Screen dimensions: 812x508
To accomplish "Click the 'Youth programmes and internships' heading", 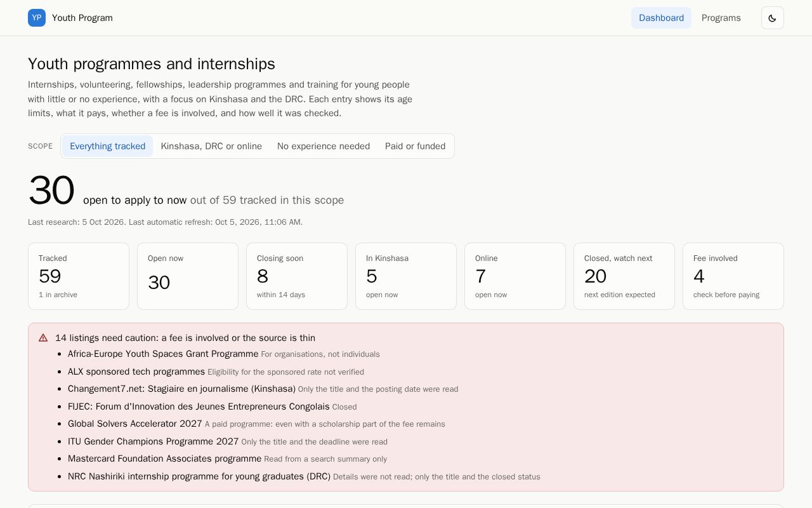I will point(152,64).
